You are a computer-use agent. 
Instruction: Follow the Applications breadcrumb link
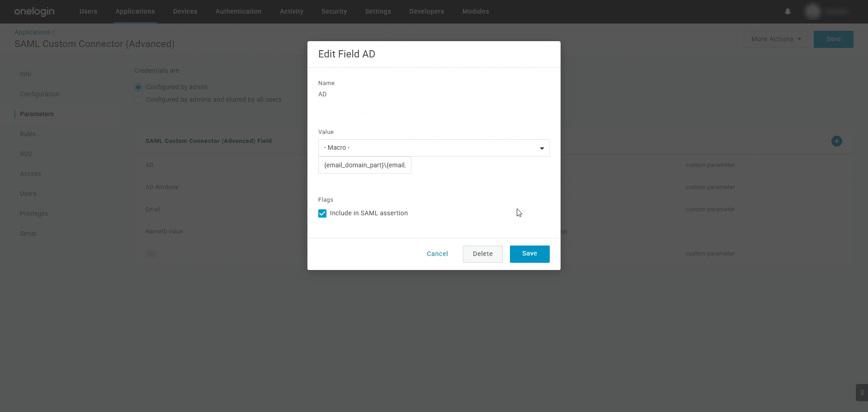coord(32,32)
